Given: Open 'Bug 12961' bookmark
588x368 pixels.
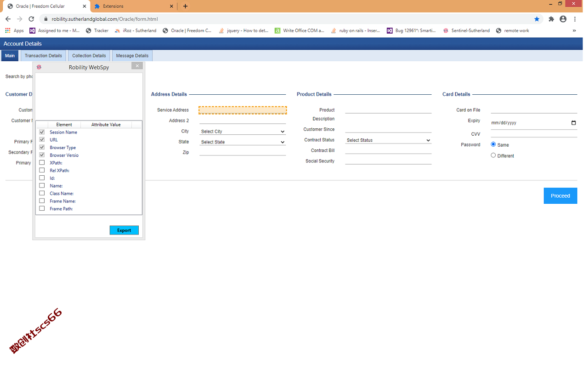Looking at the screenshot, I should [411, 30].
